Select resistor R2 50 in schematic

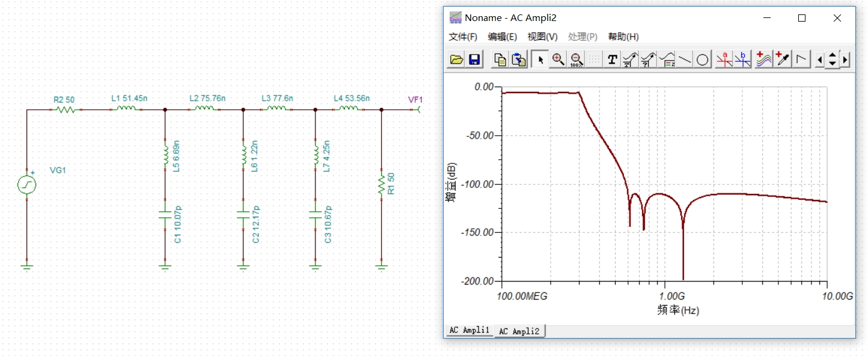pos(64,109)
